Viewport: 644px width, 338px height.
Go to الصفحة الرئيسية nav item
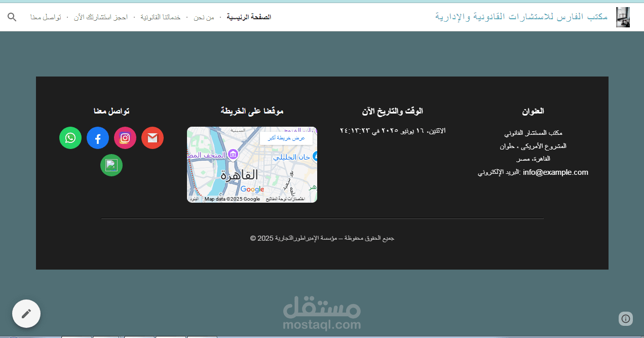point(249,17)
